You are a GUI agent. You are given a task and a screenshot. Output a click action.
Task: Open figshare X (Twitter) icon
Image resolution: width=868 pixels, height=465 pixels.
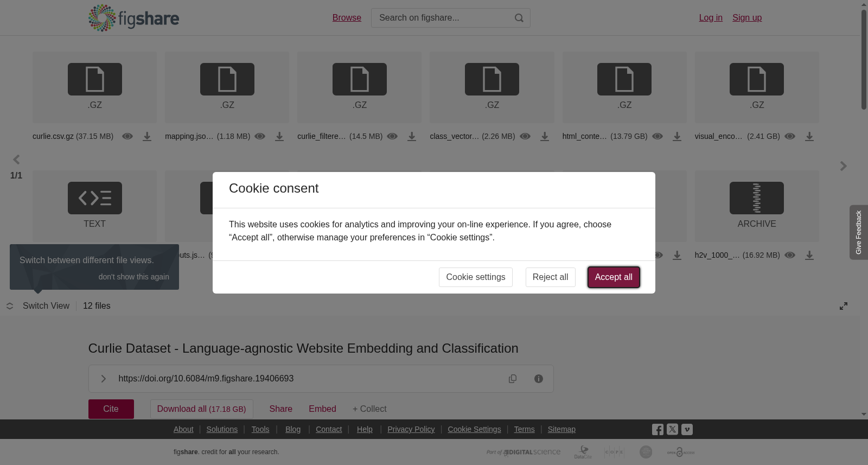pyautogui.click(x=673, y=429)
